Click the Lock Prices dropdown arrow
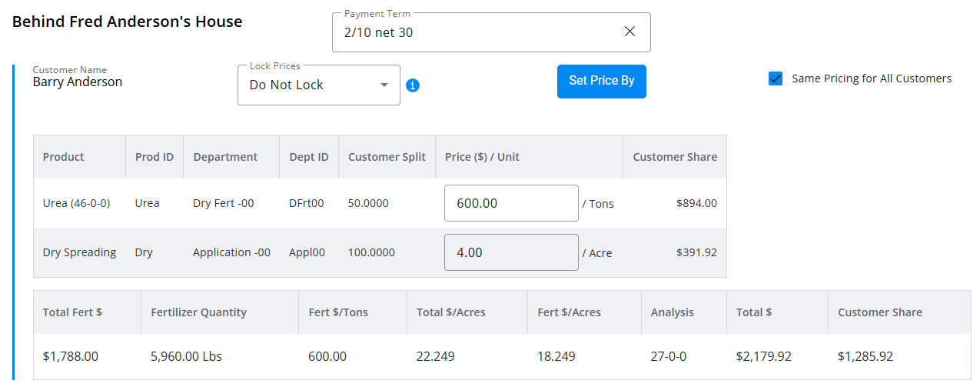The image size is (980, 387). pyautogui.click(x=384, y=85)
